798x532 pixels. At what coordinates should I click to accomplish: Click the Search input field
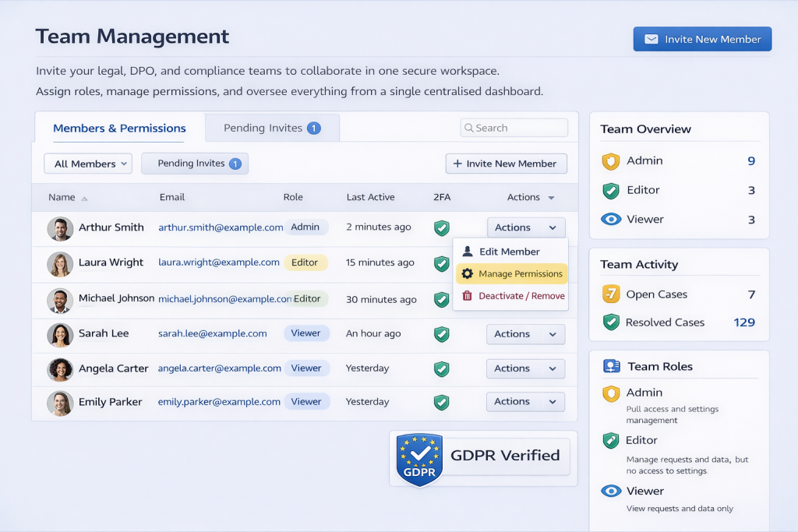514,128
